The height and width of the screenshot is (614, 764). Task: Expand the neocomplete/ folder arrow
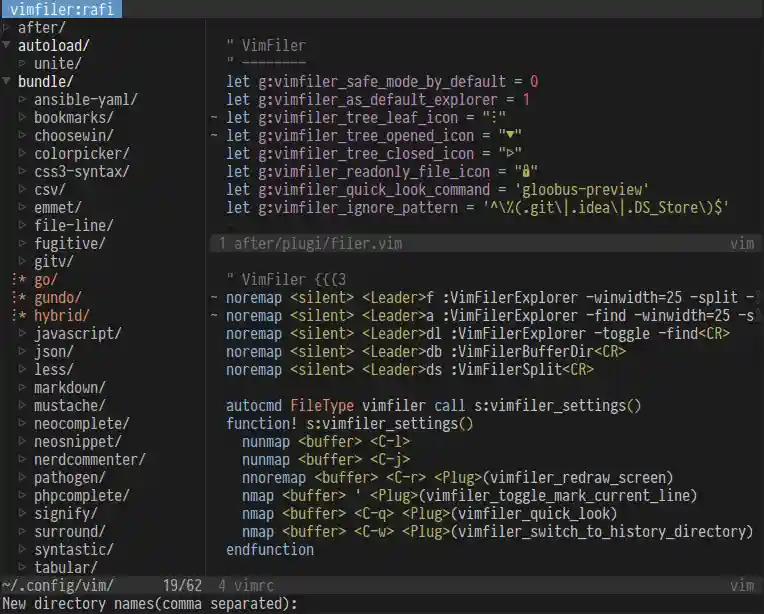[x=22, y=423]
